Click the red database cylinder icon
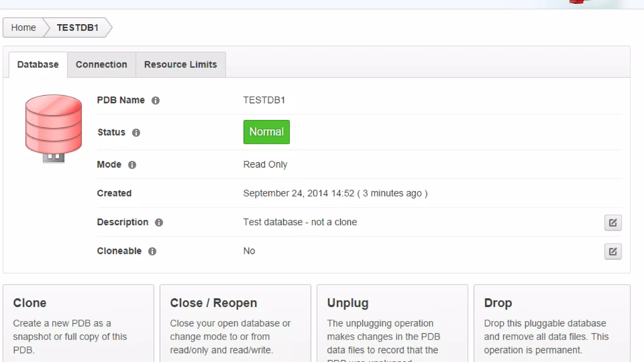The width and height of the screenshot is (644, 362). coord(53,128)
